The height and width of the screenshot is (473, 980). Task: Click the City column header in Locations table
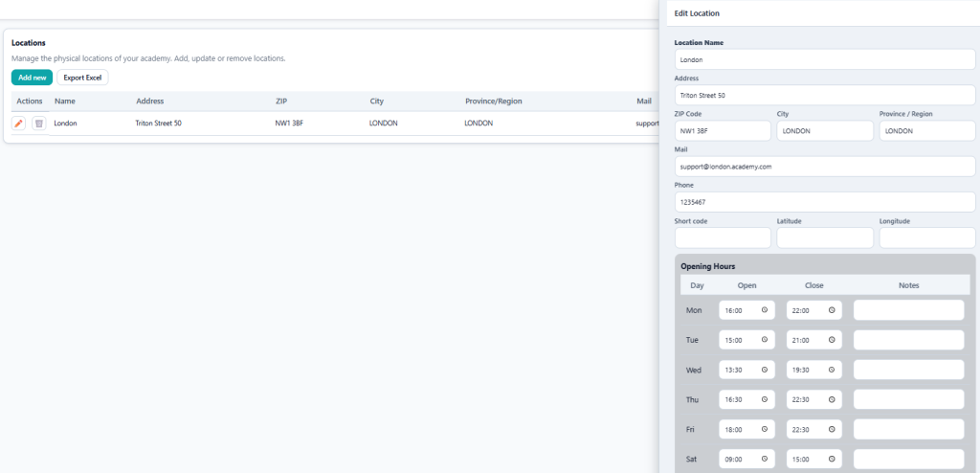point(377,101)
